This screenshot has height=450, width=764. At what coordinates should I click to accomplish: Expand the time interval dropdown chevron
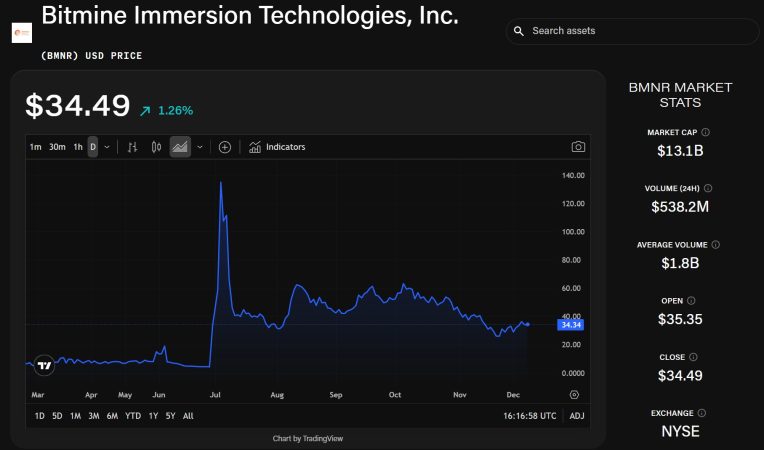[x=107, y=147]
